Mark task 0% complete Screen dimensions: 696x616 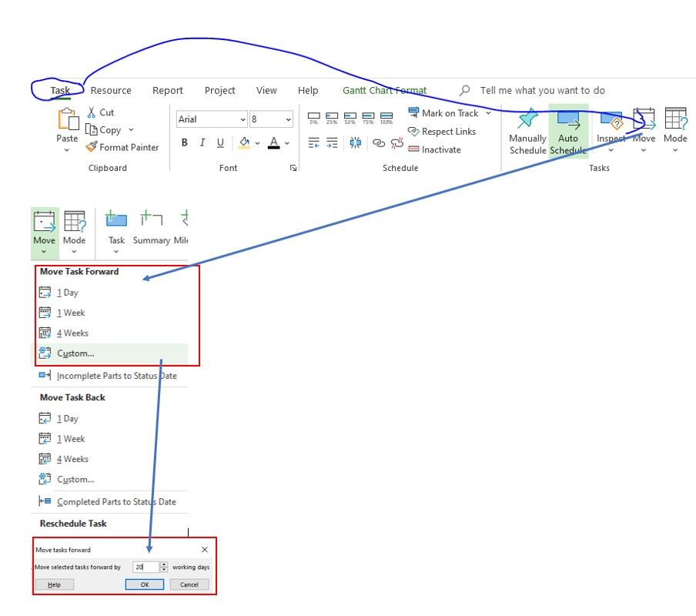coord(314,118)
